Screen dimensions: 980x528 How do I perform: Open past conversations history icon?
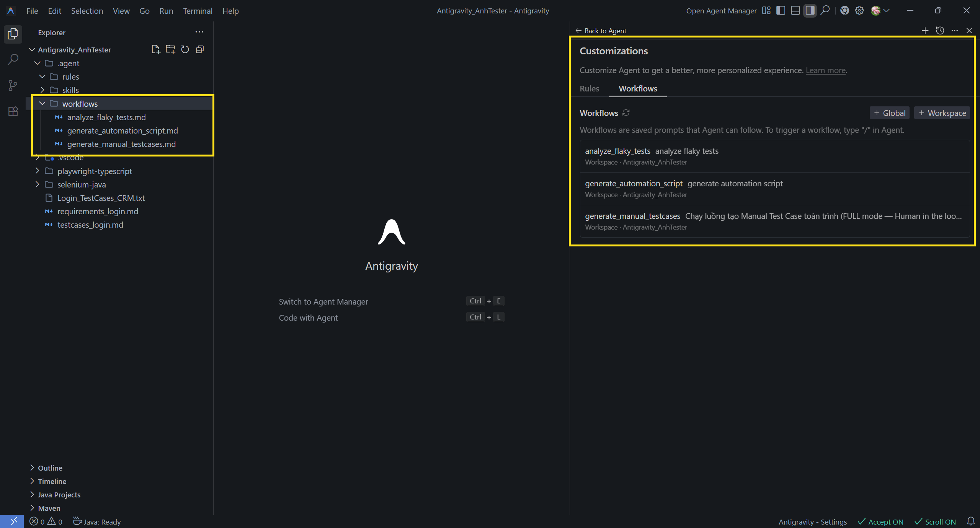940,31
